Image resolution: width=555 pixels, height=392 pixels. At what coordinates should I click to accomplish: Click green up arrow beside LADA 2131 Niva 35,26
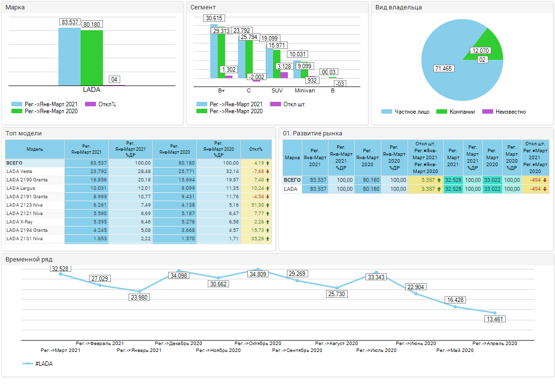coord(268,239)
